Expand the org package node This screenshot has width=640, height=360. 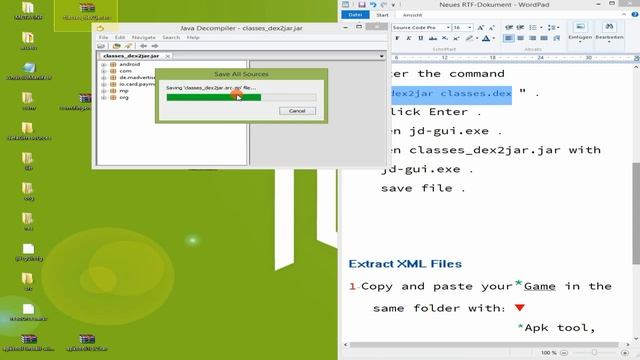(x=104, y=98)
